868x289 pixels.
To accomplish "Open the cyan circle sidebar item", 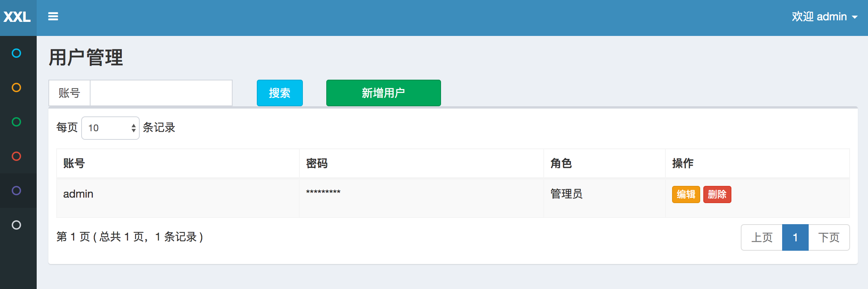I will click(16, 53).
